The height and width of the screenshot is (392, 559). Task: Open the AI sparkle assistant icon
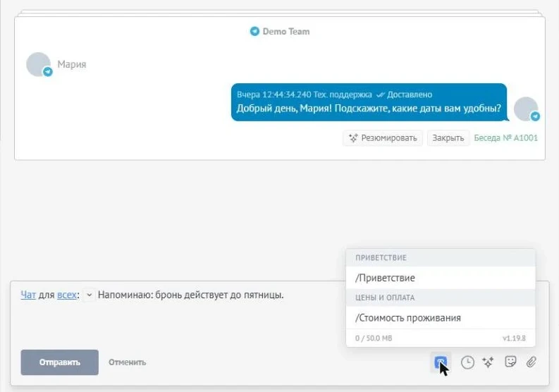tap(488, 362)
